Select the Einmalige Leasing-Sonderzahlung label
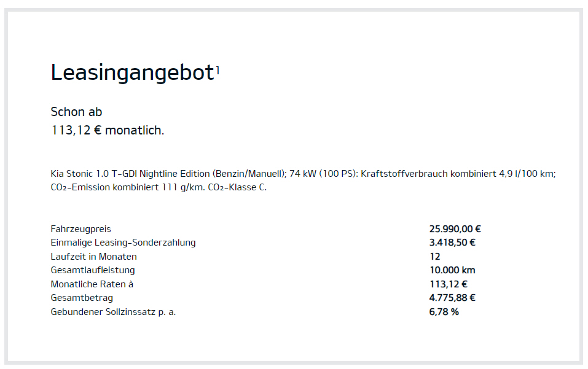 pyautogui.click(x=123, y=243)
